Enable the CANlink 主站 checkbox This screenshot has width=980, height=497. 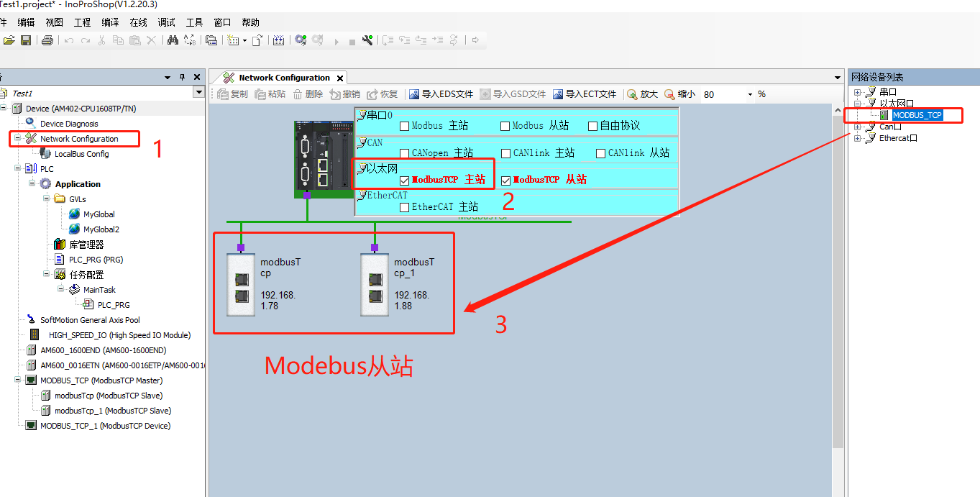506,153
